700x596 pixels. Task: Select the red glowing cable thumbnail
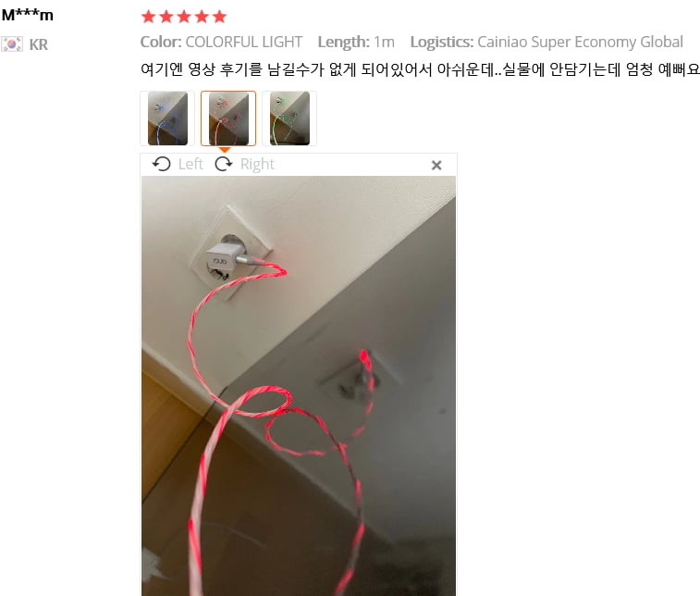point(228,118)
